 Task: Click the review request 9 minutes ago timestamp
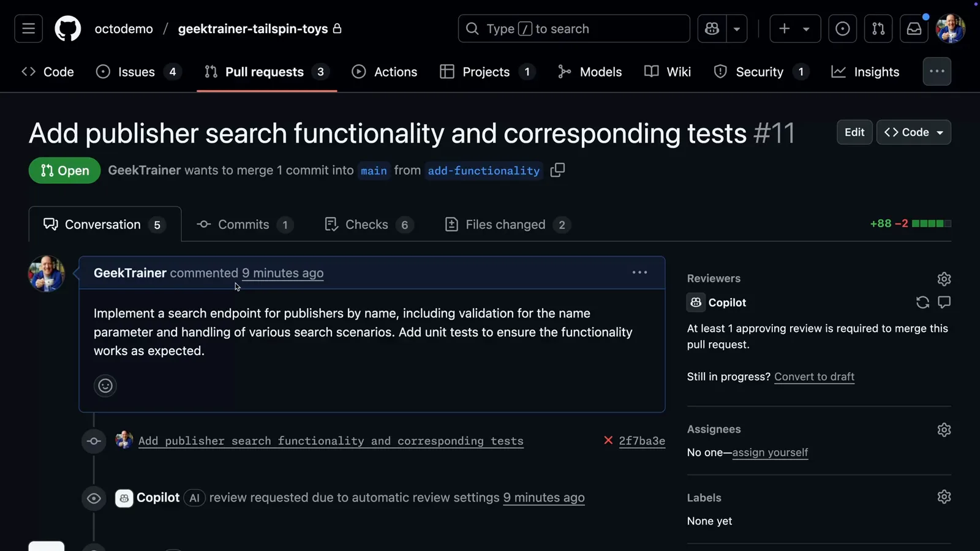[x=544, y=498]
